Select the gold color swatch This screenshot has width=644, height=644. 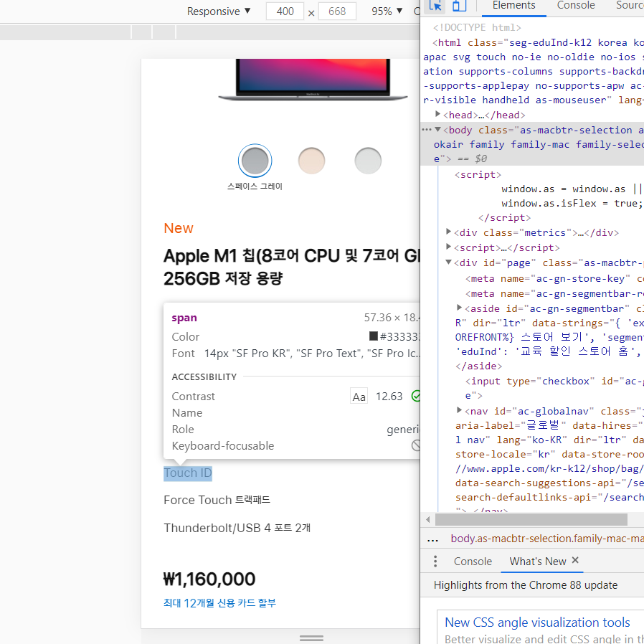point(311,161)
